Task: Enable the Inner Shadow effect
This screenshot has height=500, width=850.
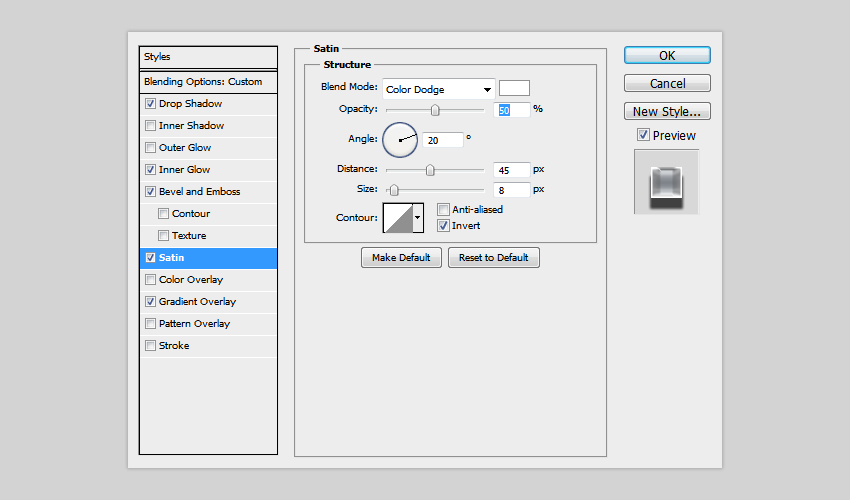Action: click(x=151, y=126)
